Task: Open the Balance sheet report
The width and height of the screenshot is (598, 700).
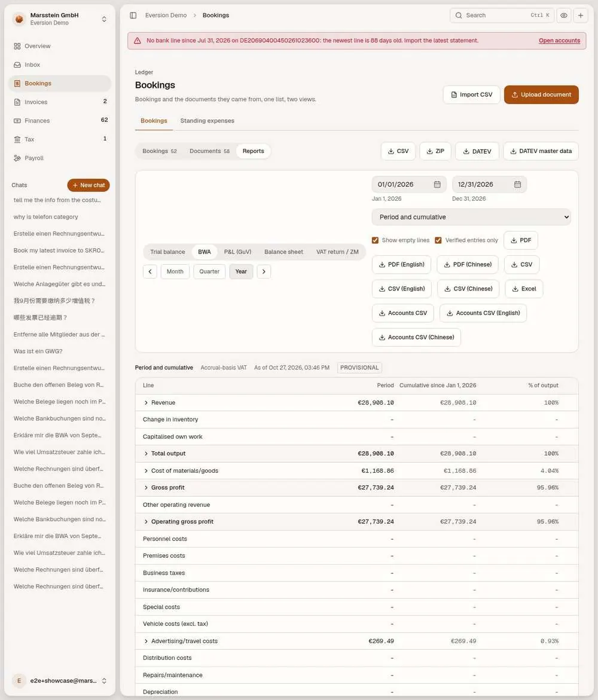Action: pos(283,252)
